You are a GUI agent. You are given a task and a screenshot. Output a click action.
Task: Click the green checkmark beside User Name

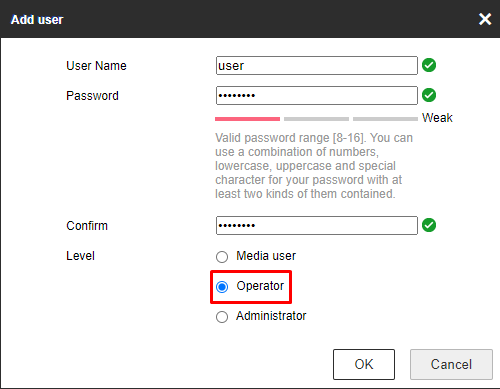[x=429, y=65]
